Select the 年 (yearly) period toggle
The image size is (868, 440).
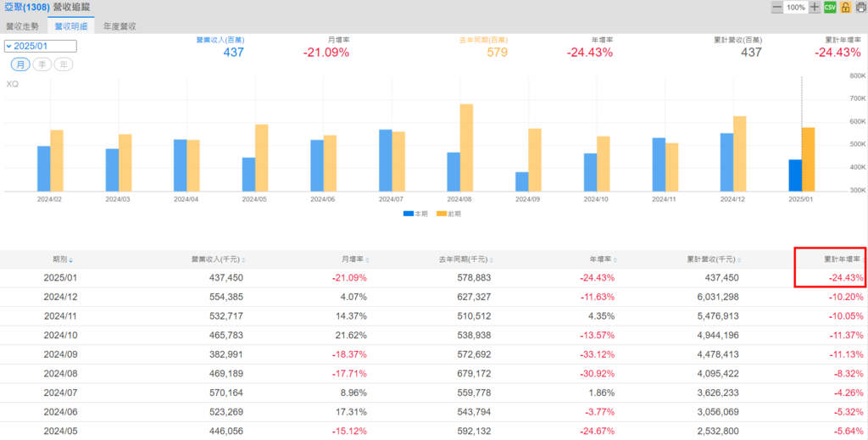pos(64,64)
